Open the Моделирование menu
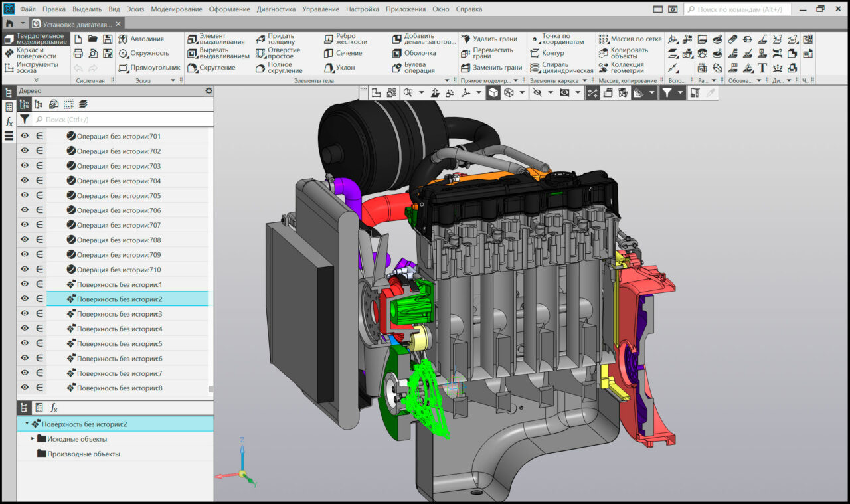The image size is (850, 504). pyautogui.click(x=176, y=9)
